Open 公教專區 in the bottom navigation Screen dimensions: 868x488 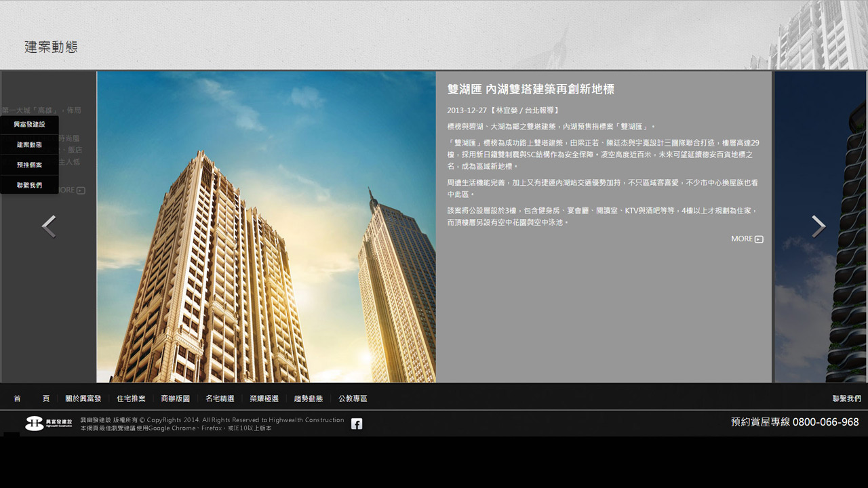click(353, 399)
